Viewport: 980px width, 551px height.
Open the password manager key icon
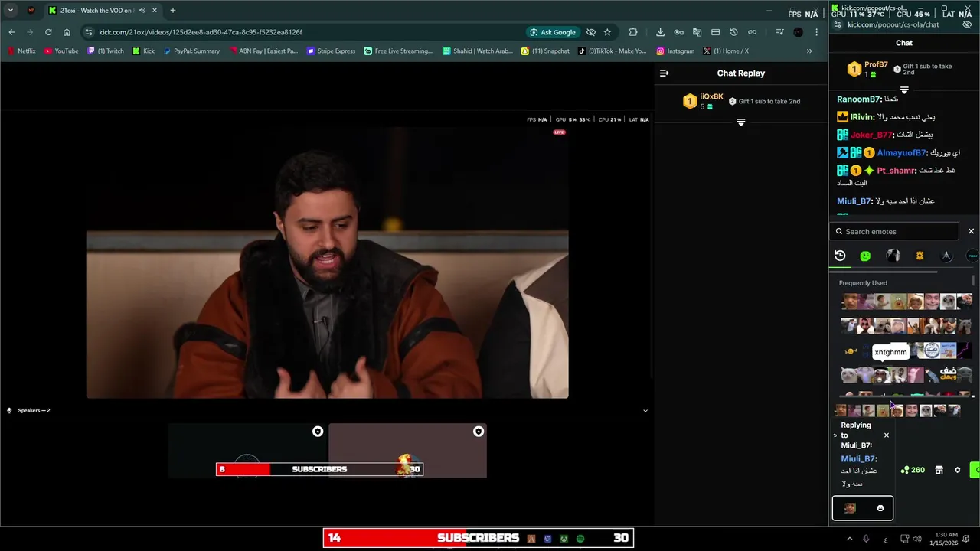[678, 32]
